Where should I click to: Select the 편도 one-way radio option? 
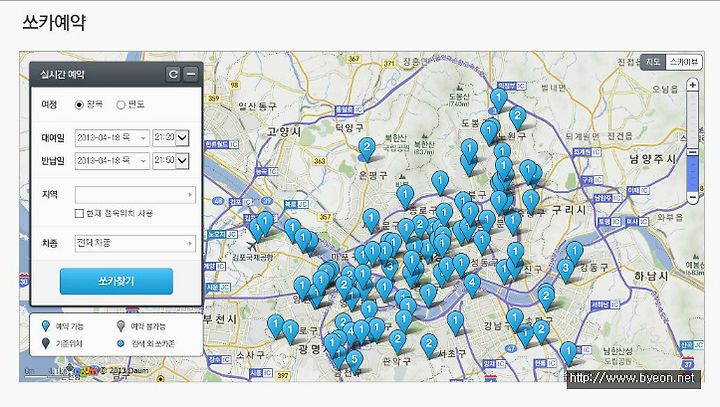coord(121,105)
